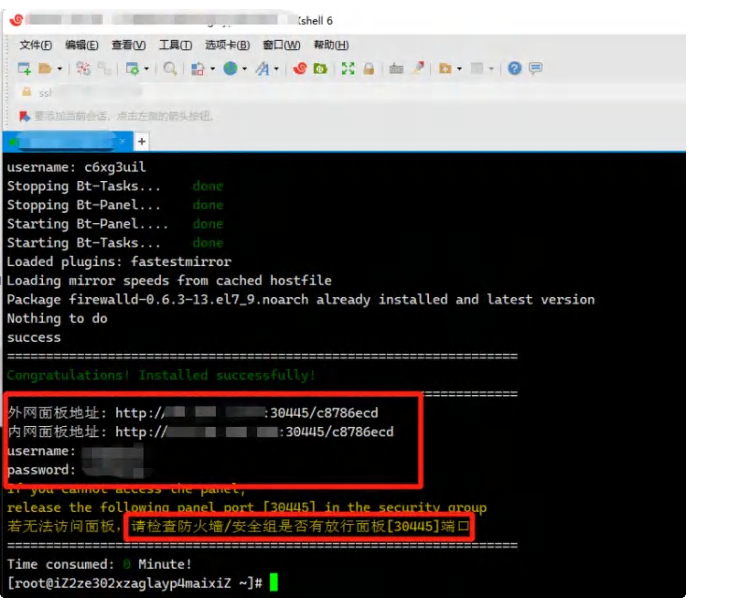Screen dimensions: 729x600
Task: Click the red bookmark arrow icon
Action: (x=25, y=116)
